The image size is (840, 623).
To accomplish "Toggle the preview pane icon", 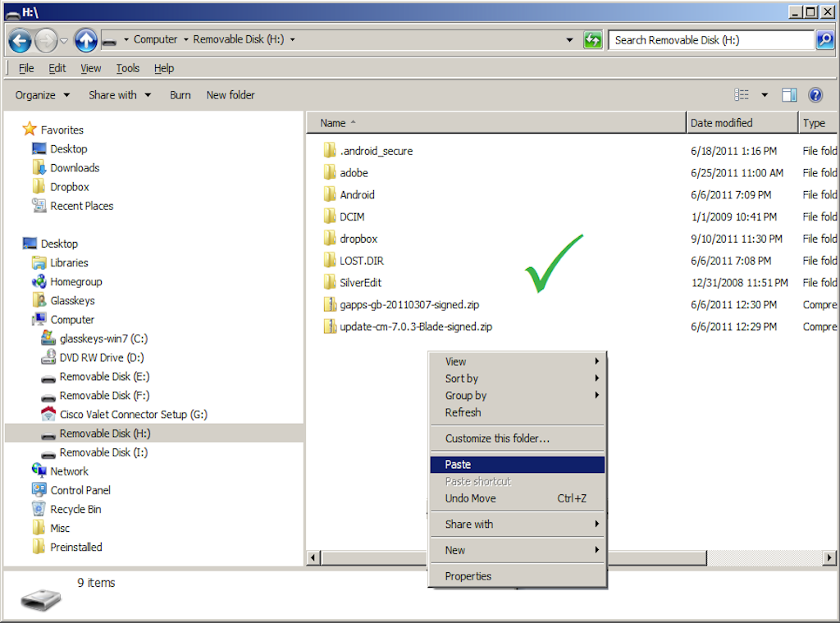I will (789, 95).
